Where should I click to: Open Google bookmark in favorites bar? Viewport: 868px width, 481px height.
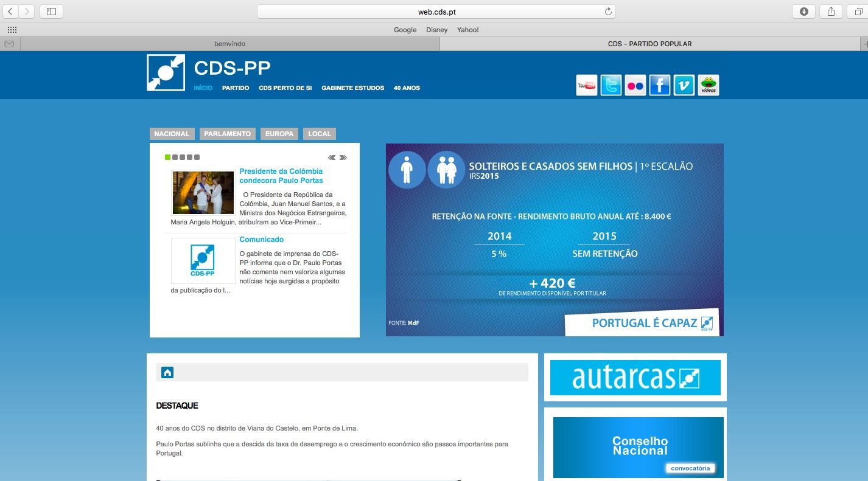(405, 30)
